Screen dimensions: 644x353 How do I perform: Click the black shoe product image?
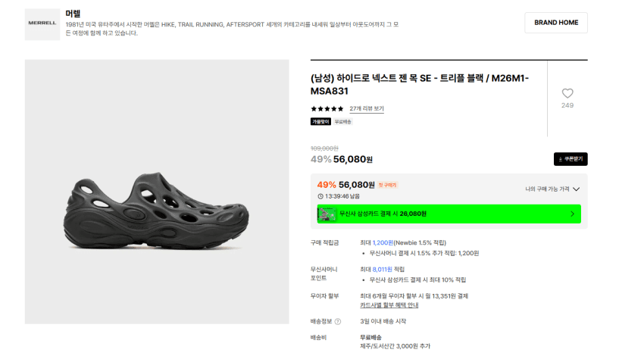coord(157,211)
